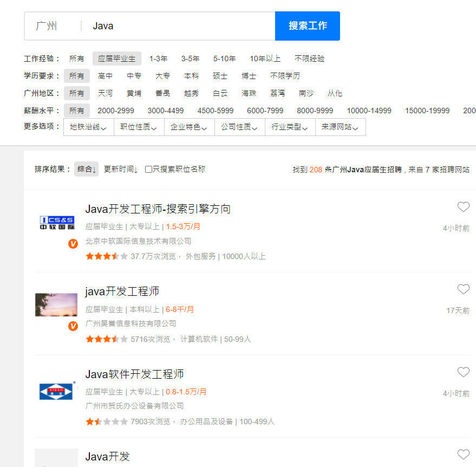
Task: Filter salary by 4500-5999
Action: [215, 111]
